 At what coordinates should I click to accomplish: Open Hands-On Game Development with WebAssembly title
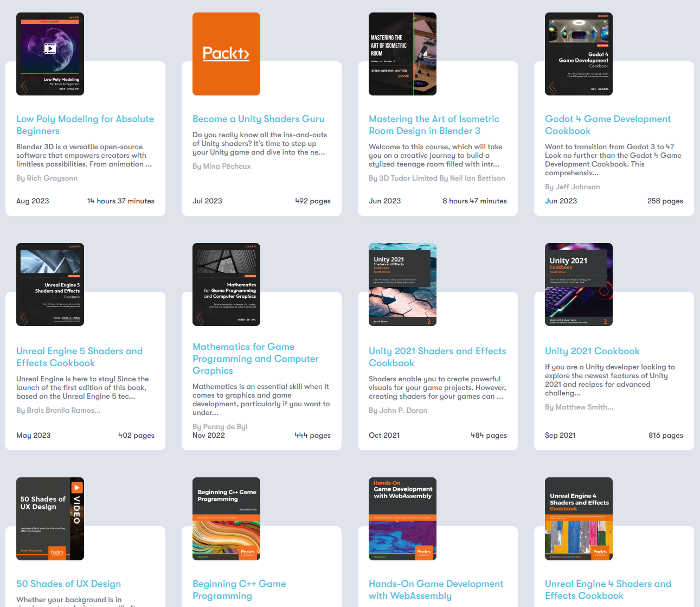436,590
